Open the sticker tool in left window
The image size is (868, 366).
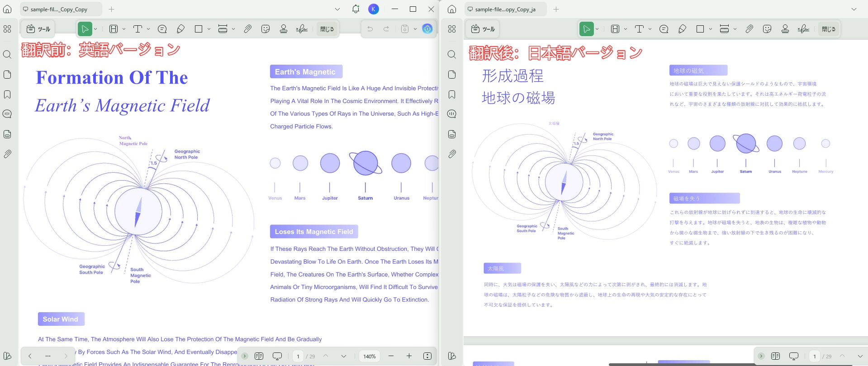coord(266,29)
